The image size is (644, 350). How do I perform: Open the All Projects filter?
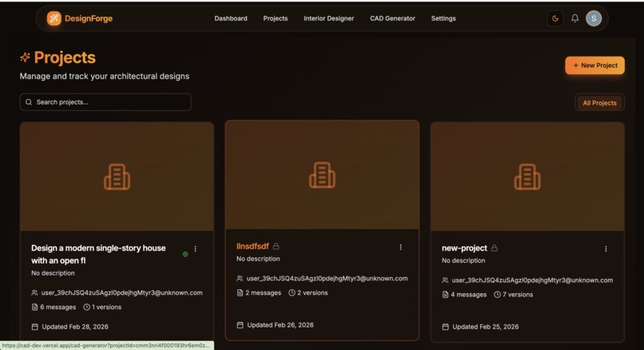coord(599,103)
